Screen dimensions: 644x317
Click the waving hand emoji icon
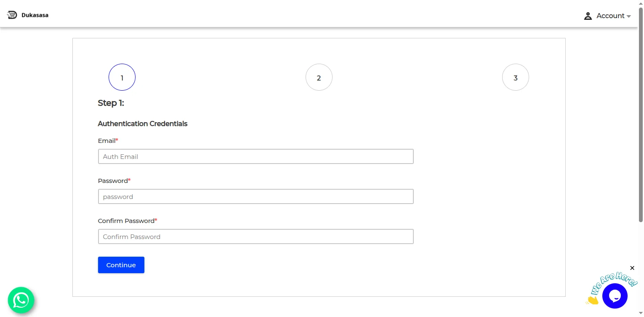point(592,300)
